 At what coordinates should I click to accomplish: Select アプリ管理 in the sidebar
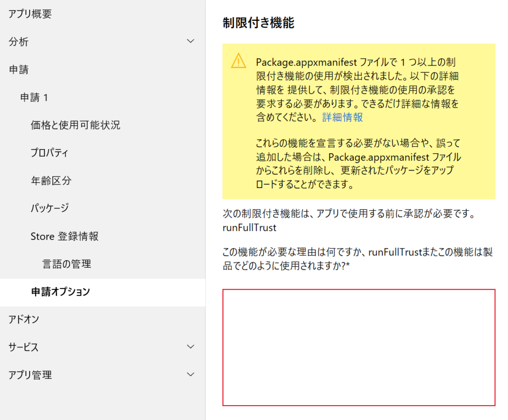[x=30, y=375]
